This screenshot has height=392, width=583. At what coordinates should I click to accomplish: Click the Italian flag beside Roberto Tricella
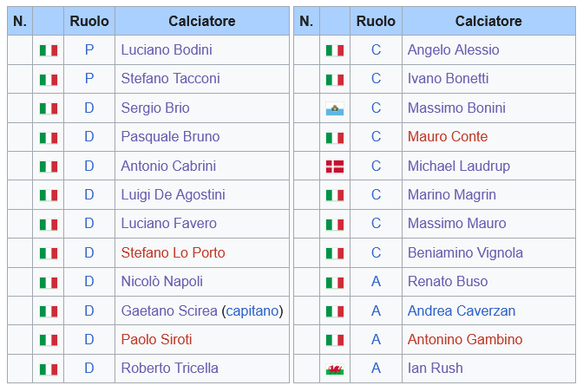(x=49, y=369)
